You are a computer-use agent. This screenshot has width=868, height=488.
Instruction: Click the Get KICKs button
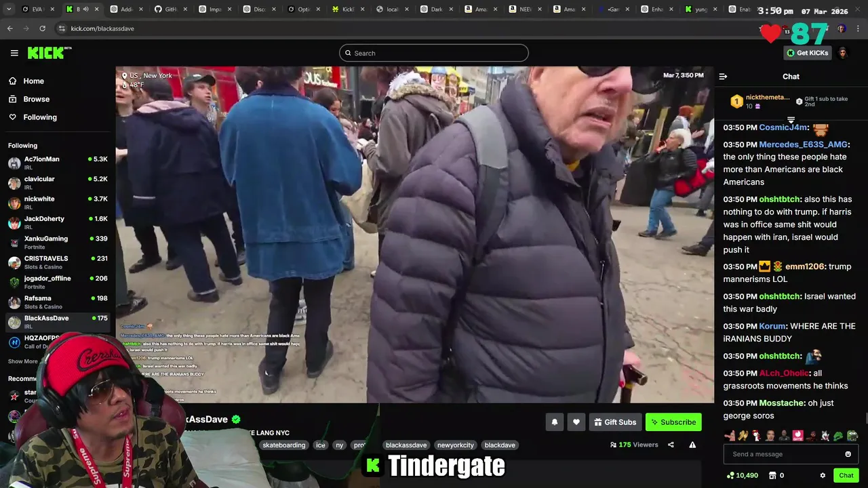click(x=807, y=53)
